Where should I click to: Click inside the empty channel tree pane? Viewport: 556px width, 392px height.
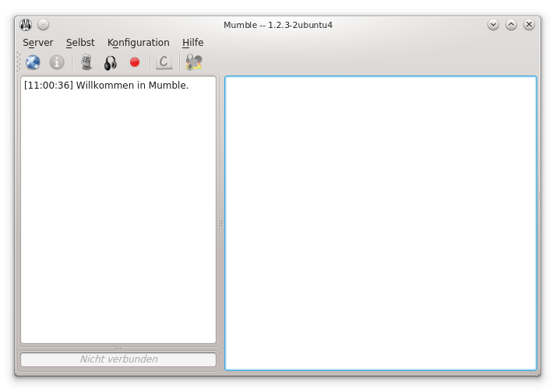(380, 223)
